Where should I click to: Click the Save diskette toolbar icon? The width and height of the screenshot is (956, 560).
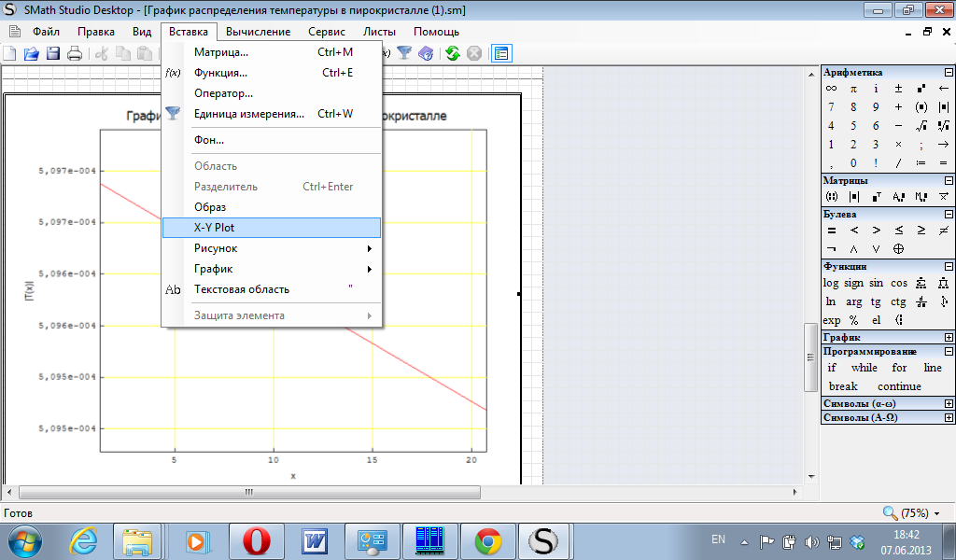[53, 53]
